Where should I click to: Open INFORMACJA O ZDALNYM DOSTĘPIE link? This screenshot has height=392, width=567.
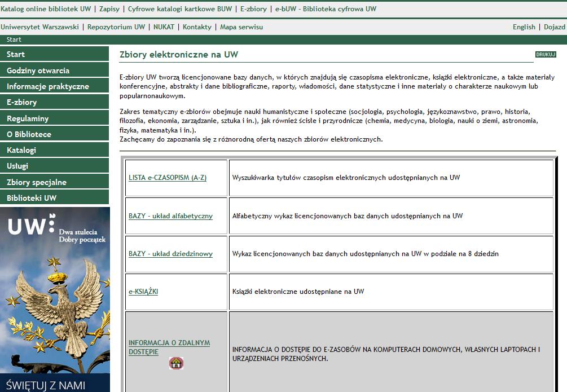point(169,347)
